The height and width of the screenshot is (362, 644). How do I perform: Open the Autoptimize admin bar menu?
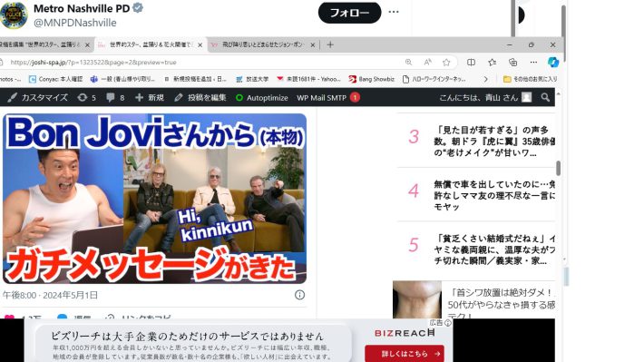[x=261, y=98]
